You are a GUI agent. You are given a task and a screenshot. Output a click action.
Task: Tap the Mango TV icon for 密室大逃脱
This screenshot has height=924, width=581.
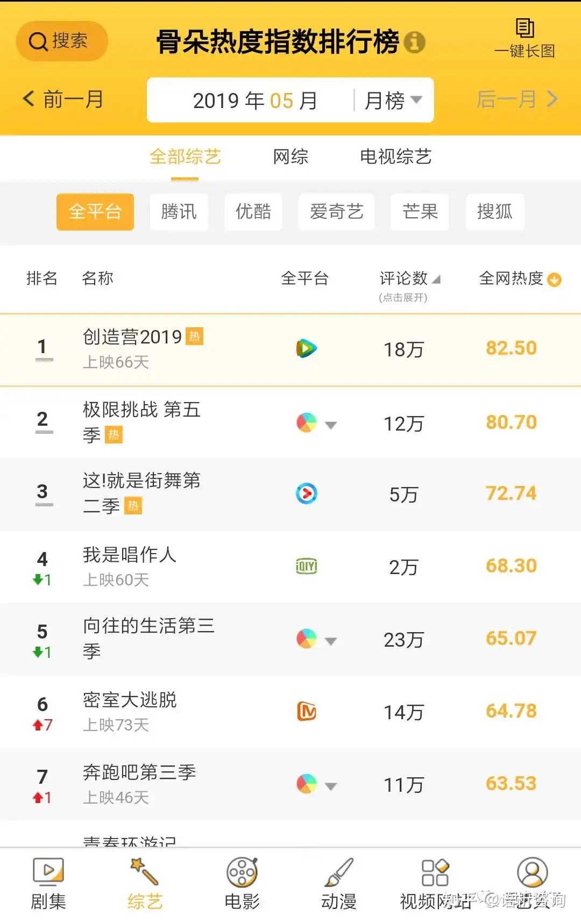[307, 712]
